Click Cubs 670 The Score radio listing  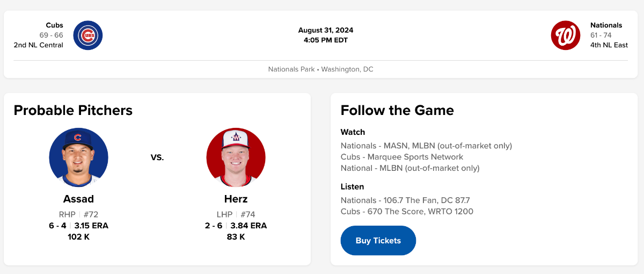click(407, 212)
